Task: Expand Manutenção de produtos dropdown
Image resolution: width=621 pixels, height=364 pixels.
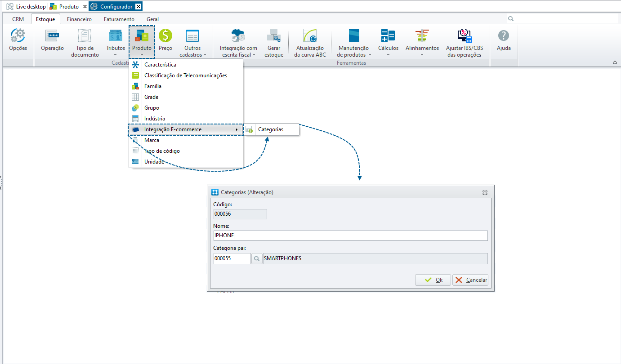Action: [x=354, y=55]
